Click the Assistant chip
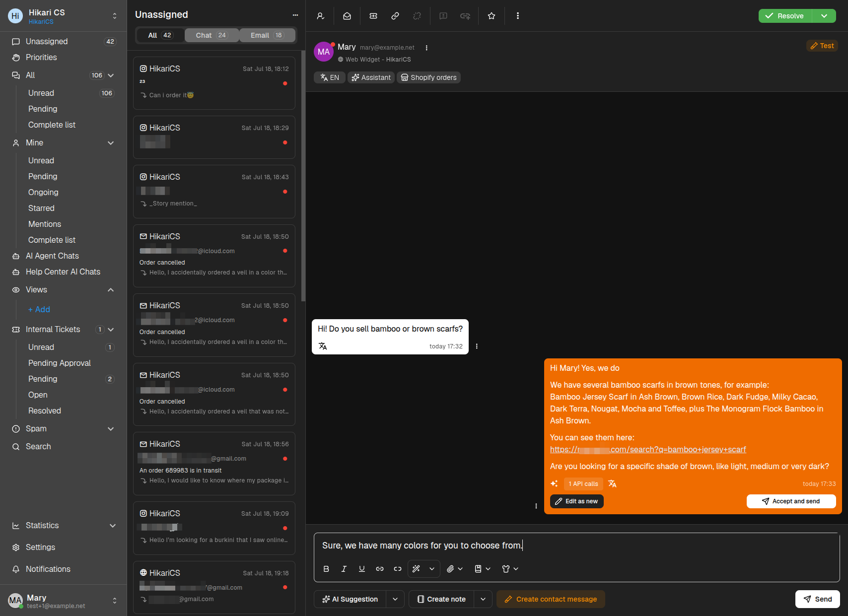The height and width of the screenshot is (616, 848). [371, 77]
